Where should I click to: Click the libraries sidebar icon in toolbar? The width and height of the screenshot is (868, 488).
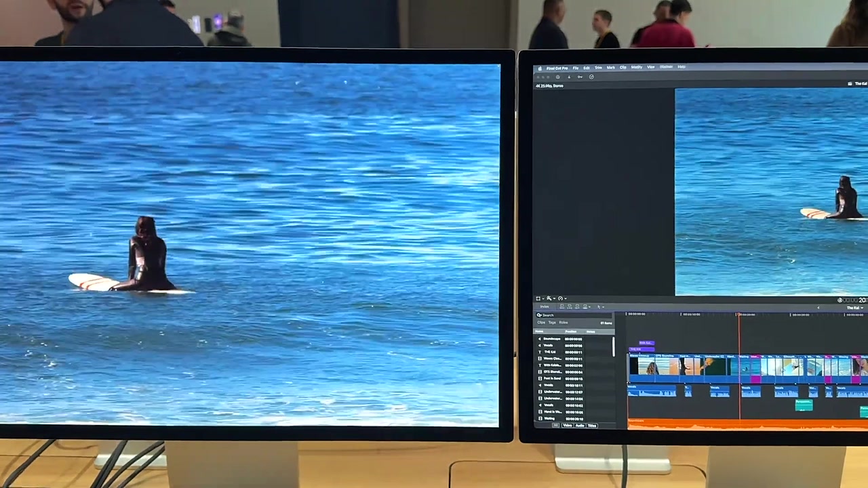click(557, 77)
